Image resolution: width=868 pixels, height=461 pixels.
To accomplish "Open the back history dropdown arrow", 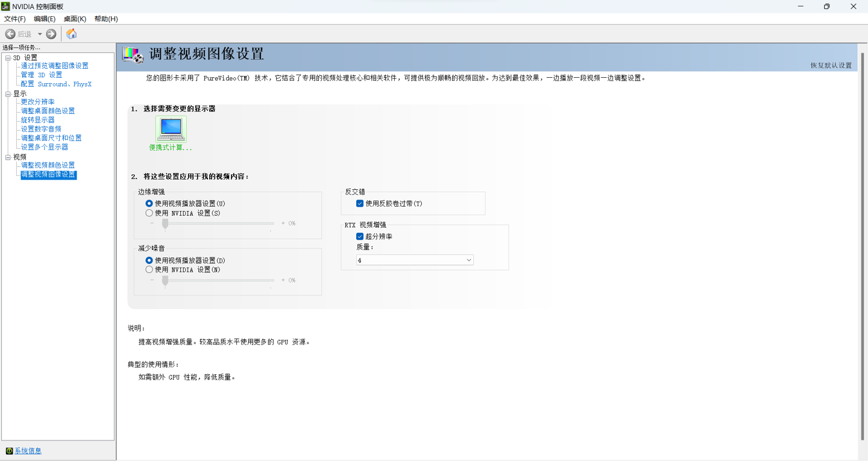I will (x=40, y=34).
